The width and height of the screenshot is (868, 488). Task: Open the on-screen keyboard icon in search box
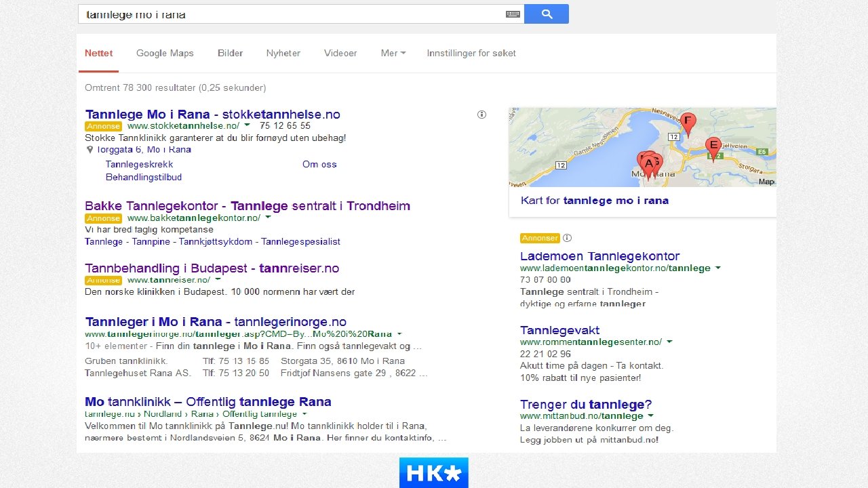(513, 14)
